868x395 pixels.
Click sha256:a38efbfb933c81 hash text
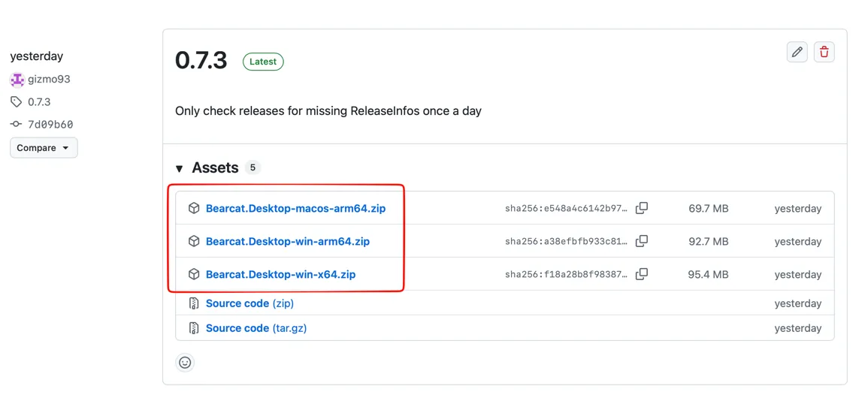click(567, 241)
